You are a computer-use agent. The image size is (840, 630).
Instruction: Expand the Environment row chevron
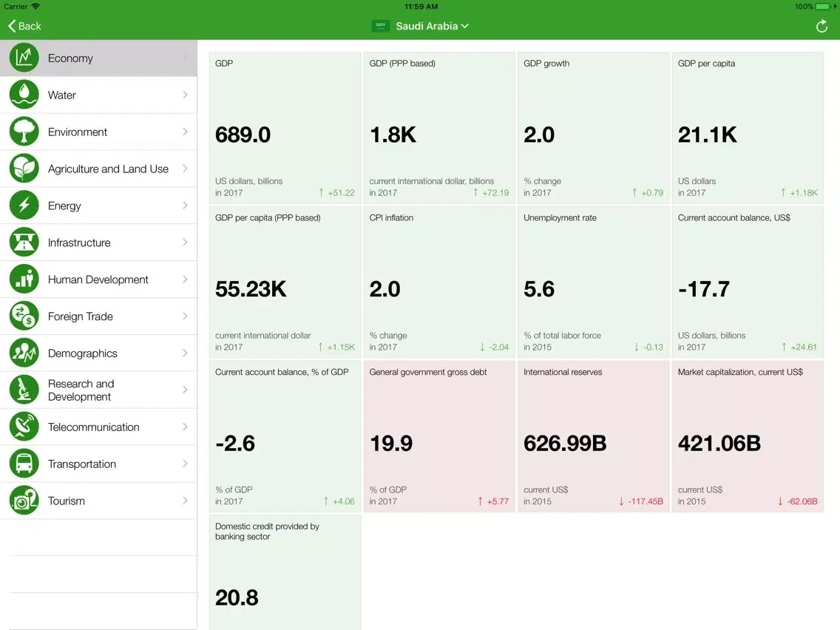tap(185, 132)
